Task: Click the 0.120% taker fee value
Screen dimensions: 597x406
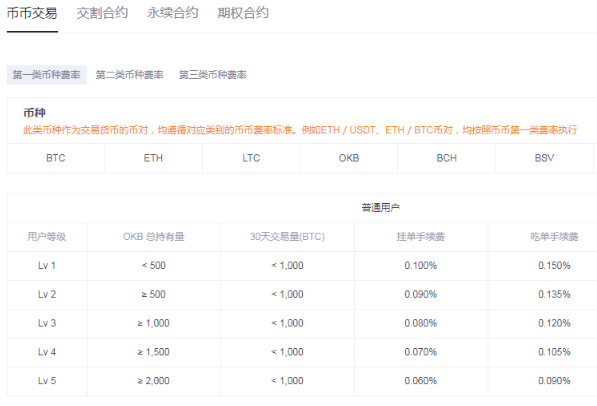Action: point(554,323)
